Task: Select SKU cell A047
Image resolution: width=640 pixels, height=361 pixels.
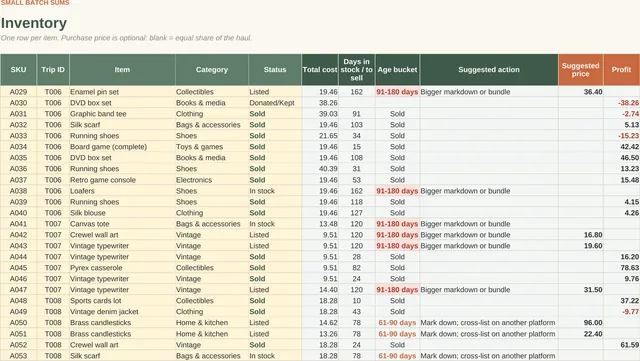Action: click(x=18, y=290)
